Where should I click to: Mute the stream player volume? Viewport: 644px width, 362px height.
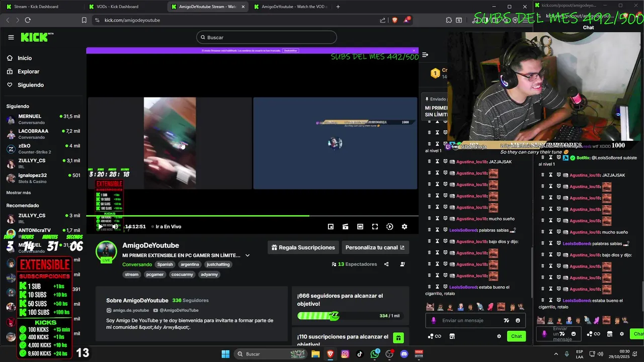click(115, 227)
